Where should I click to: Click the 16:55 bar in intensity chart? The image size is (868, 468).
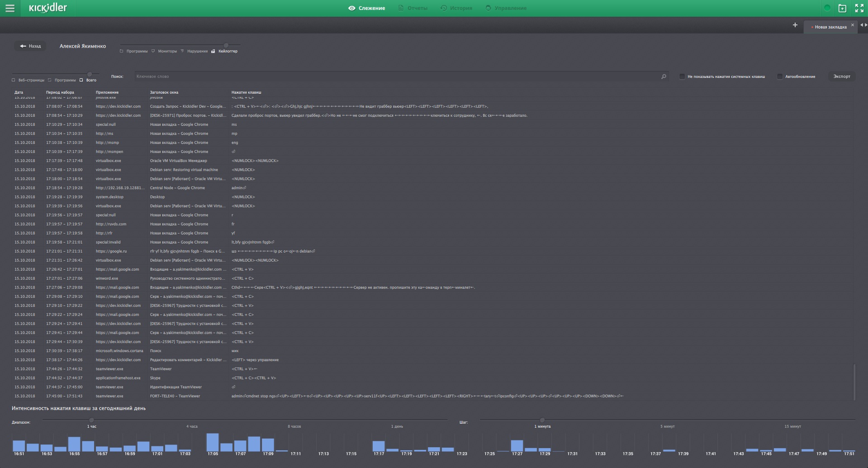pyautogui.click(x=74, y=444)
